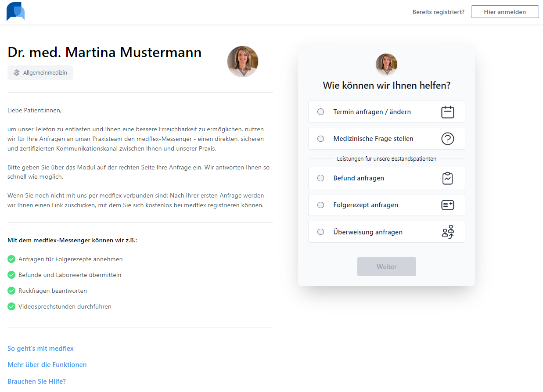Image resolution: width=543 pixels, height=392 pixels.
Task: Select the Überweisung anfragen radio button
Action: coord(320,232)
